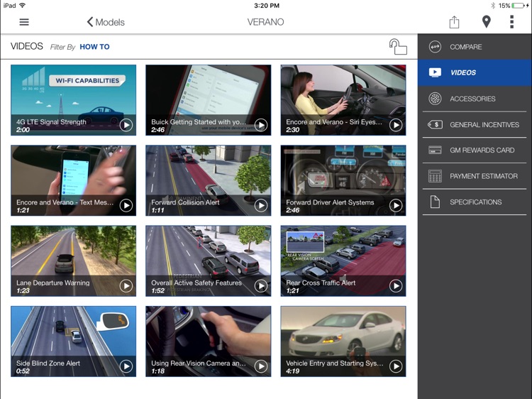532x399 pixels.
Task: Play Encore and Verano Text Message video
Action: (126, 205)
